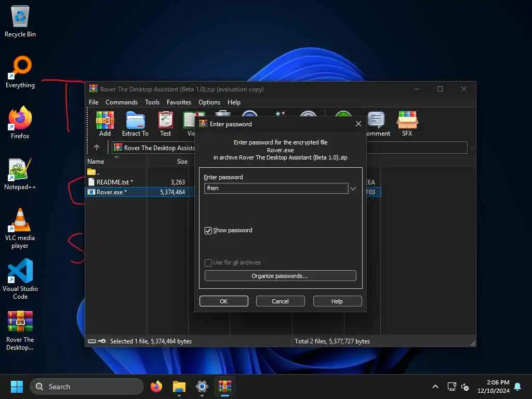Click Cancel in the password dialog
The image size is (532, 399).
click(280, 301)
